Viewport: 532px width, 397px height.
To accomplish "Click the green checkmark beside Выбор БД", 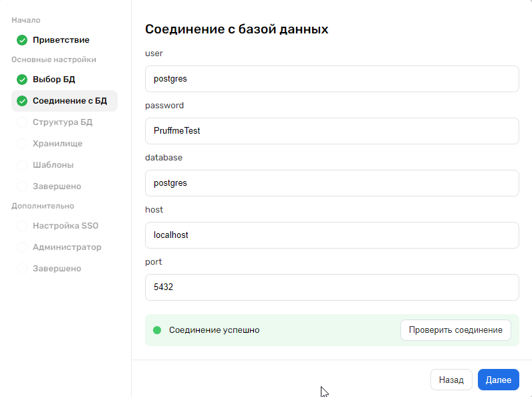I will (x=22, y=80).
